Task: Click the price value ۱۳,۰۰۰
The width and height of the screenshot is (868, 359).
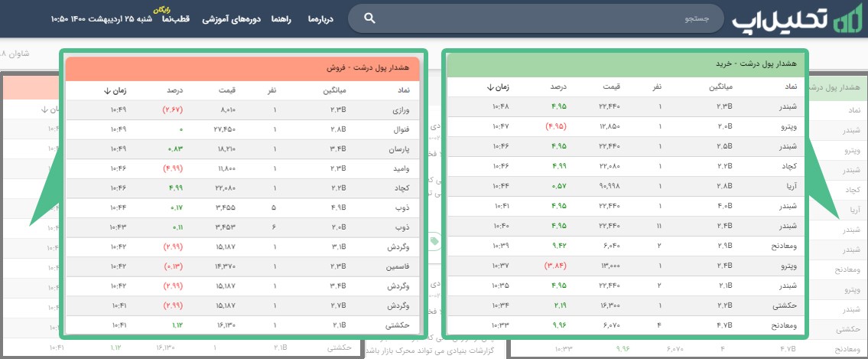Action: (610, 266)
